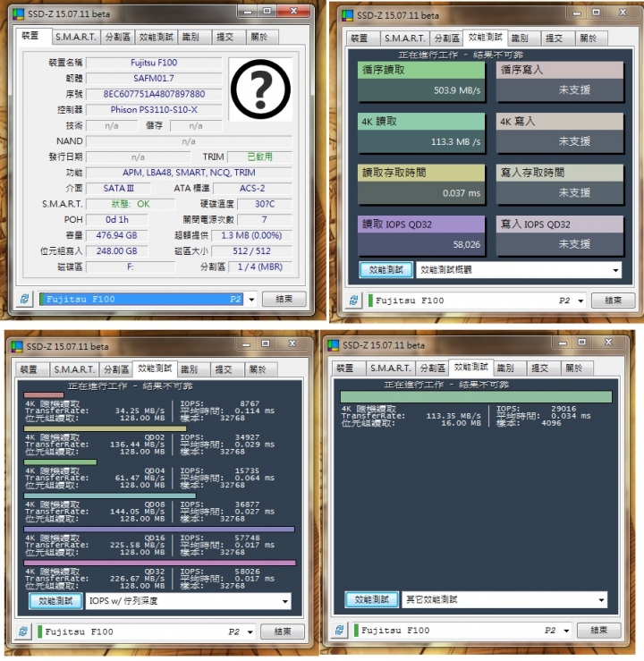Start 效能測試 button in bottom-left window
This screenshot has width=644, height=661.
[56, 601]
